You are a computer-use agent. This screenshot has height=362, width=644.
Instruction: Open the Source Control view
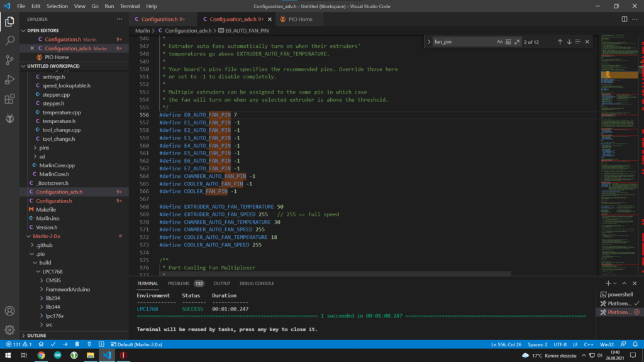click(x=9, y=60)
